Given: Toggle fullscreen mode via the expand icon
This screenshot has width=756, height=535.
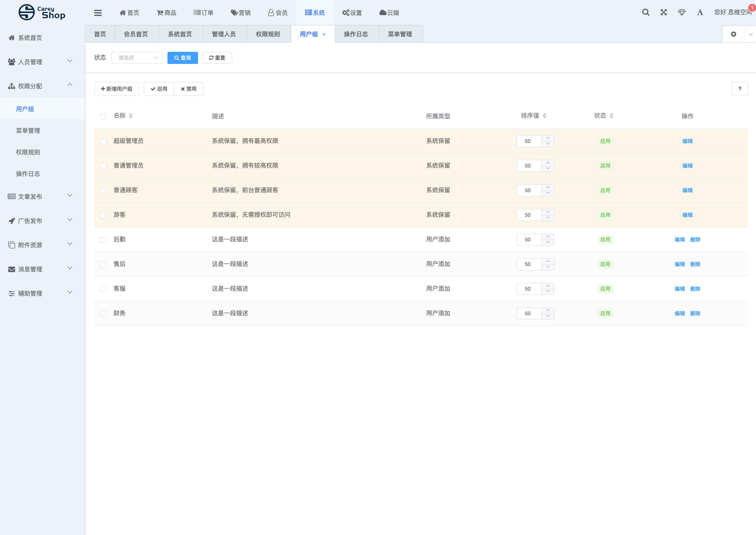Looking at the screenshot, I should point(663,12).
